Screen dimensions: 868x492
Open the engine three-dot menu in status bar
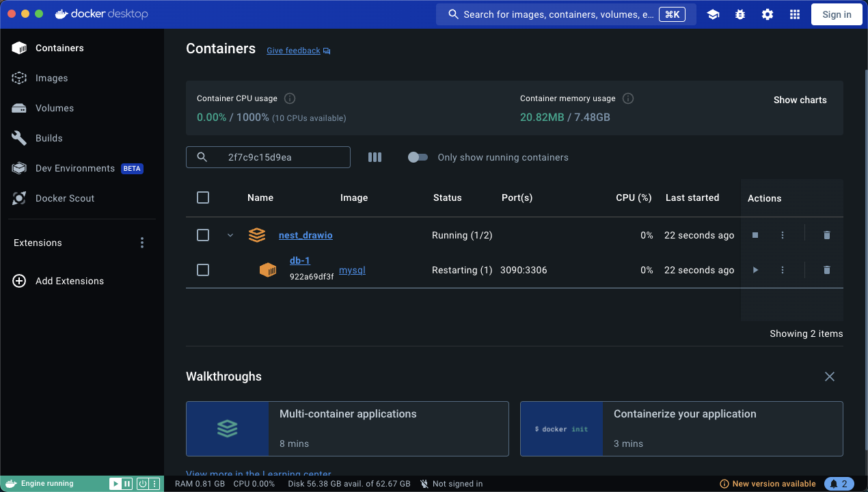pyautogui.click(x=154, y=484)
